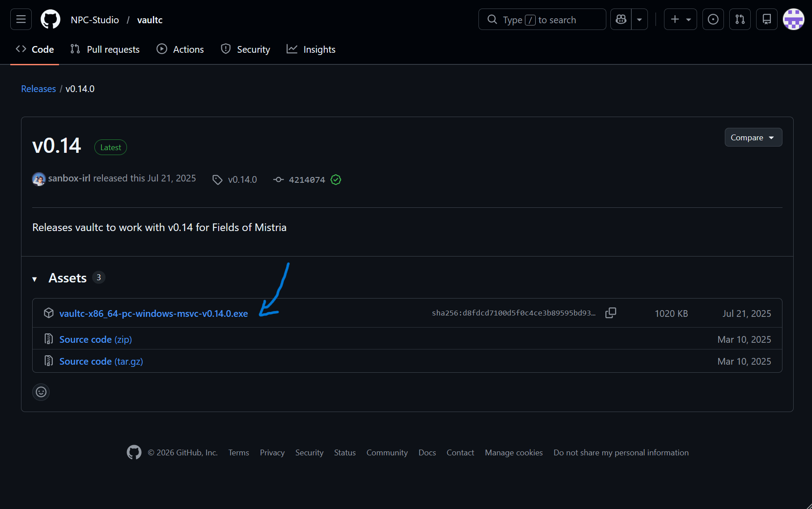The width and height of the screenshot is (812, 509).
Task: Switch to the Actions tab
Action: click(180, 50)
